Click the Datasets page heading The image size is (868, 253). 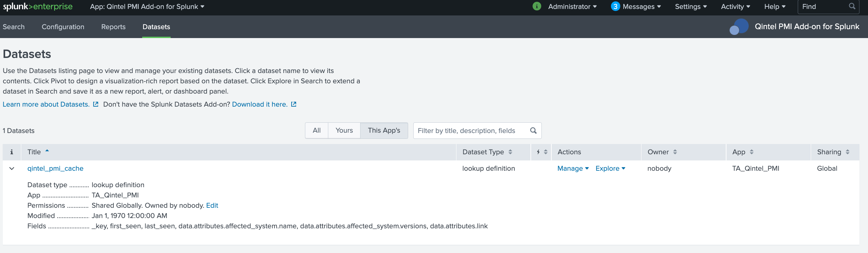(27, 54)
